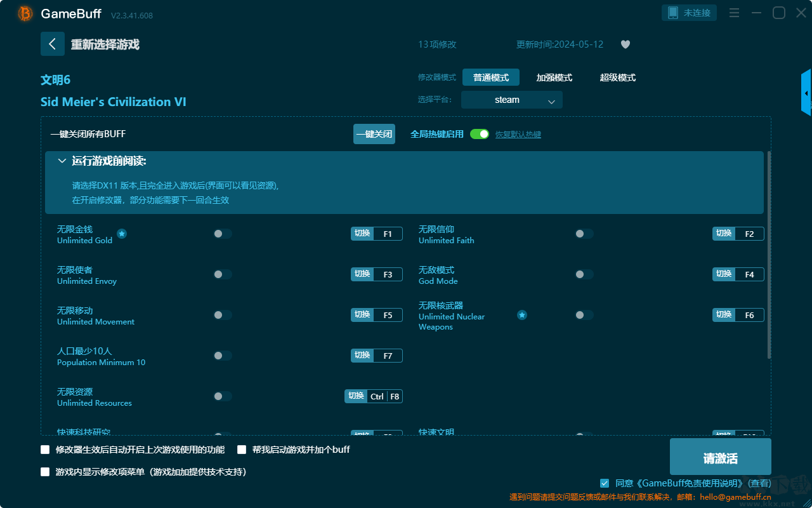Viewport: 812px width, 508px height.
Task: Click the hello@gamebuff.cn support email text
Action: pos(735,497)
